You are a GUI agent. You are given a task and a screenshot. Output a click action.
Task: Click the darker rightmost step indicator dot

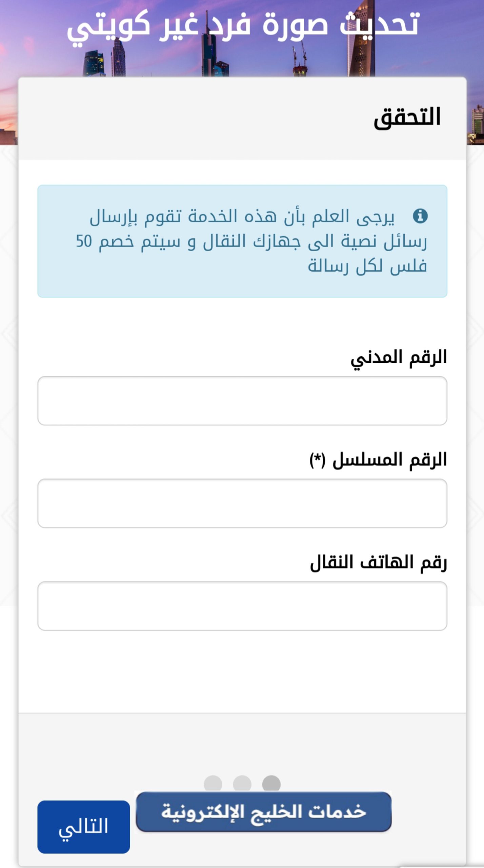(x=271, y=784)
